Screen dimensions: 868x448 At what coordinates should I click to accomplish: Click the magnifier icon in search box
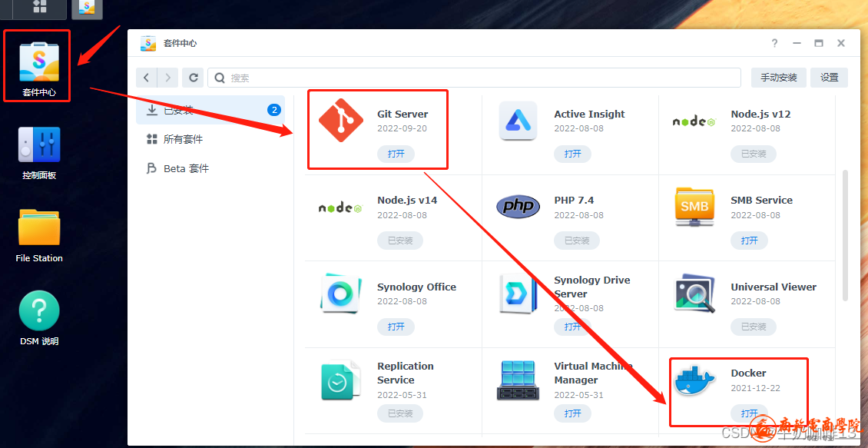click(219, 78)
